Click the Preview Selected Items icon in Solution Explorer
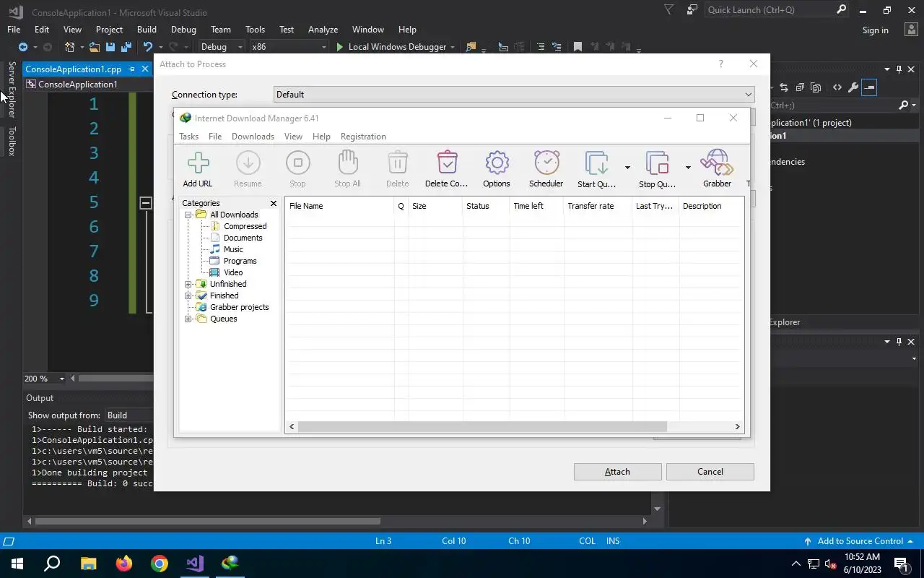 (x=869, y=87)
